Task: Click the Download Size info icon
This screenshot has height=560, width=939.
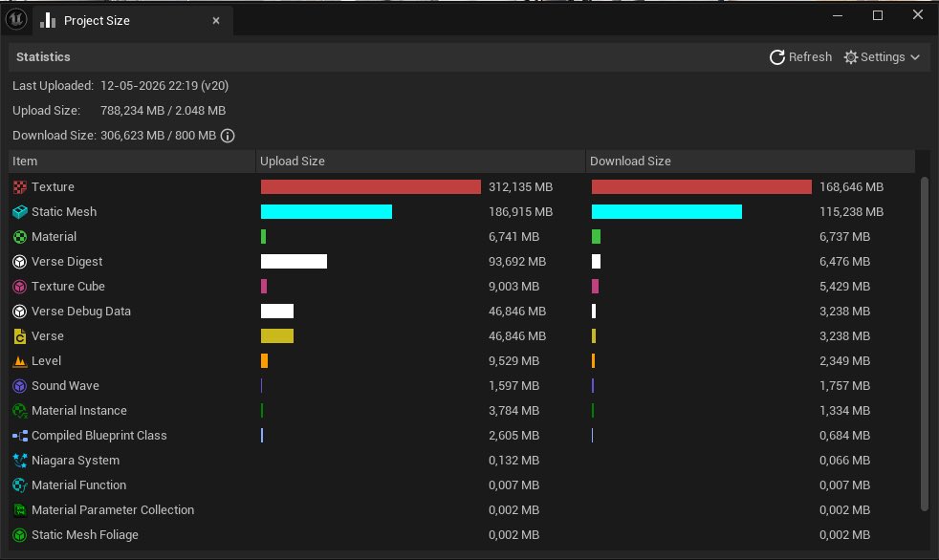Action: pyautogui.click(x=228, y=136)
